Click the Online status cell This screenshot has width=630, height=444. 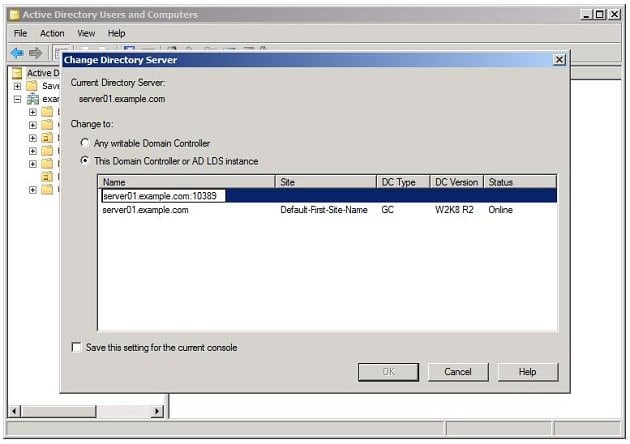point(500,210)
